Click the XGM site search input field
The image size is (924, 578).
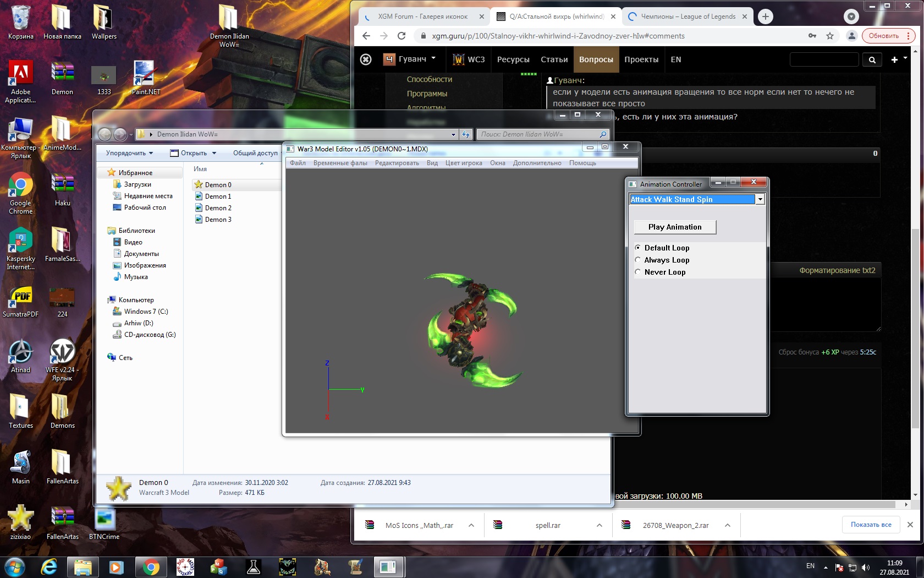[x=824, y=59]
